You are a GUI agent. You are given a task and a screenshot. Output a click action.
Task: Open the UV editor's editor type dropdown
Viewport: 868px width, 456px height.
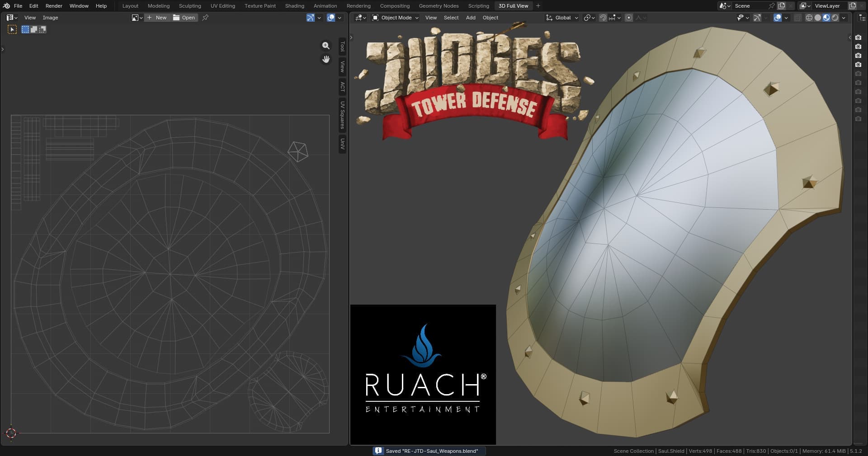point(12,18)
